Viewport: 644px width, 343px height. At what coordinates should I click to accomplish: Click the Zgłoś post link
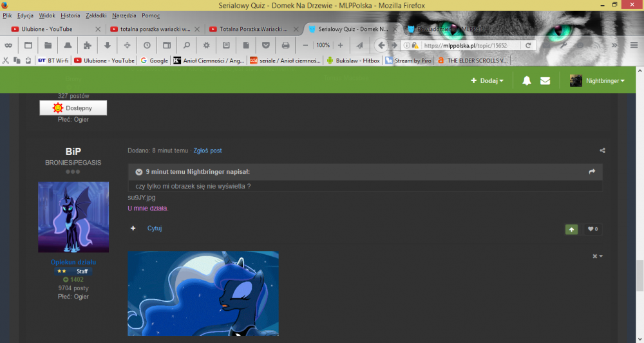pos(207,151)
